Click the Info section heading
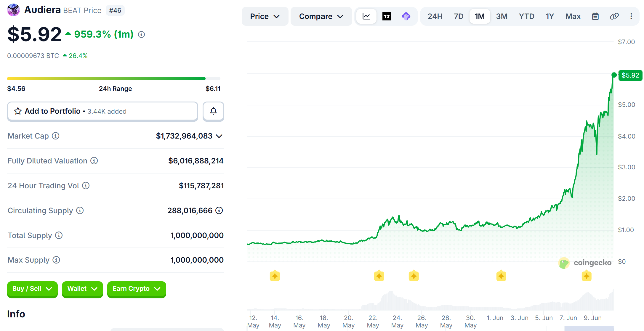Viewport: 644px width, 331px height. coord(16,314)
